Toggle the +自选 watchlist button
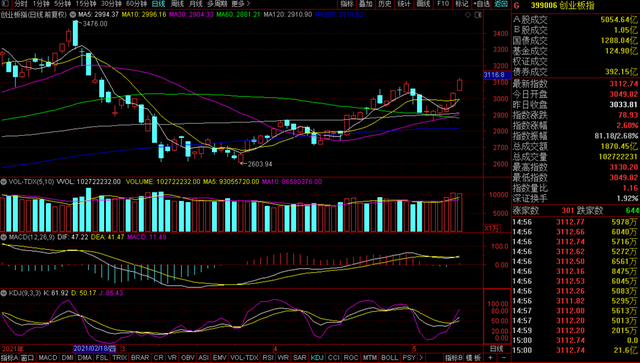This screenshot has height=363, width=640. click(481, 4)
